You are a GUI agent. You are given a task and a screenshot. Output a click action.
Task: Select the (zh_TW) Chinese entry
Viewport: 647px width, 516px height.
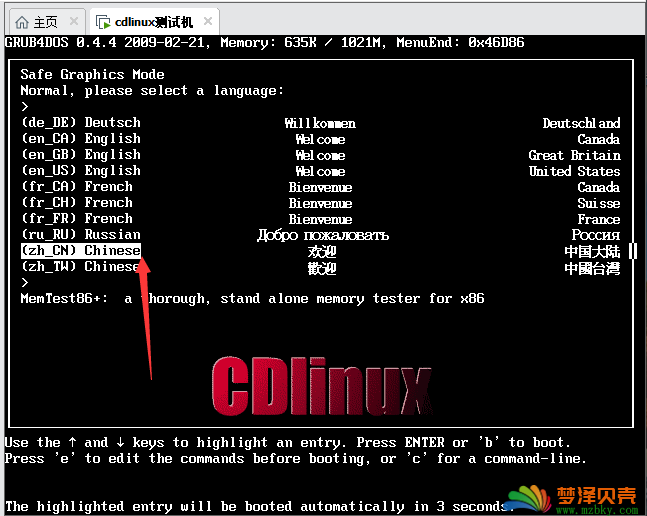[81, 267]
